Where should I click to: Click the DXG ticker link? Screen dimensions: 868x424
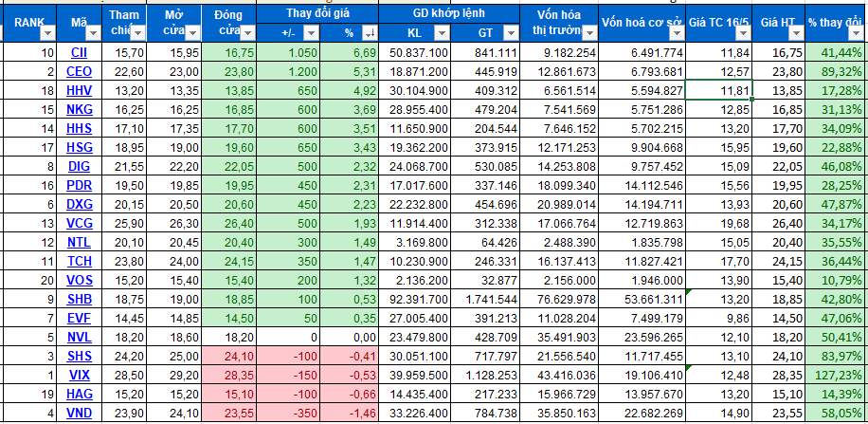[80, 204]
